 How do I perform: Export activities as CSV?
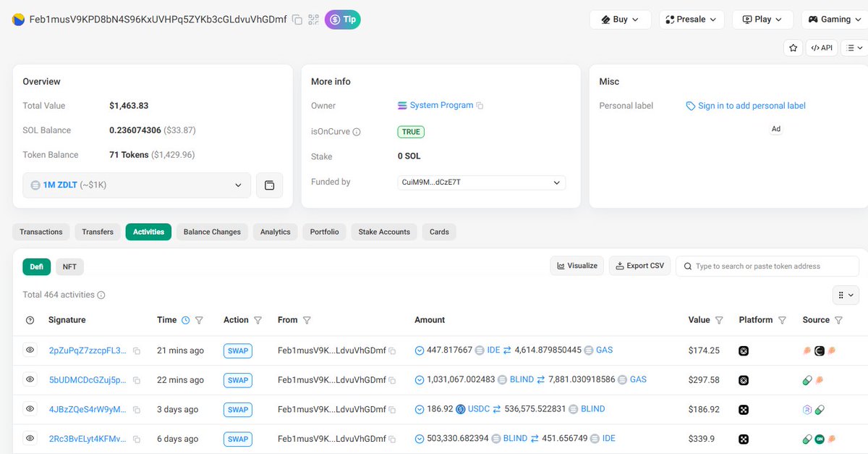point(639,266)
